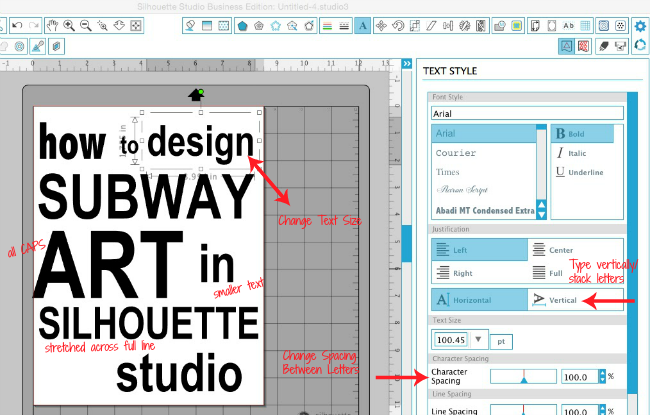Click the Character Spacing 100.0 field
Screen dimensions: 650x415
click(580, 376)
